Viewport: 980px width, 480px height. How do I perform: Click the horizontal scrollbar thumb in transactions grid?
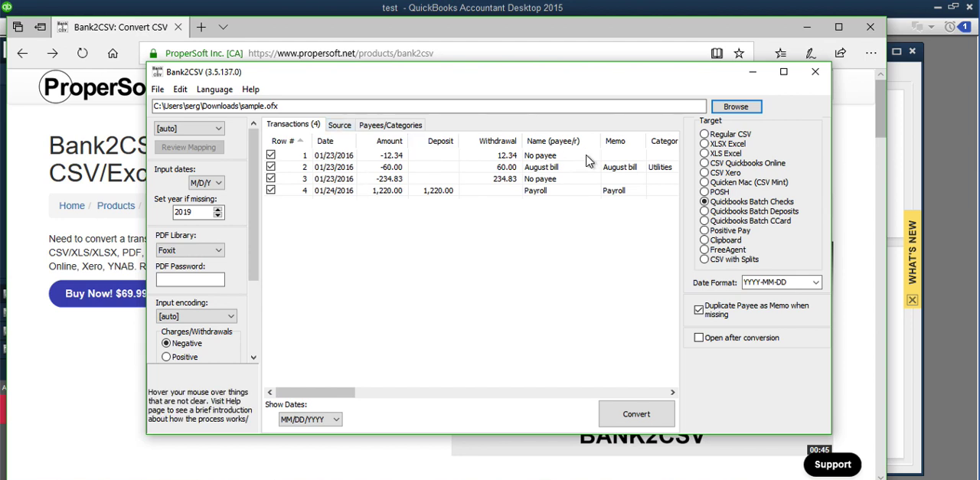[315, 392]
